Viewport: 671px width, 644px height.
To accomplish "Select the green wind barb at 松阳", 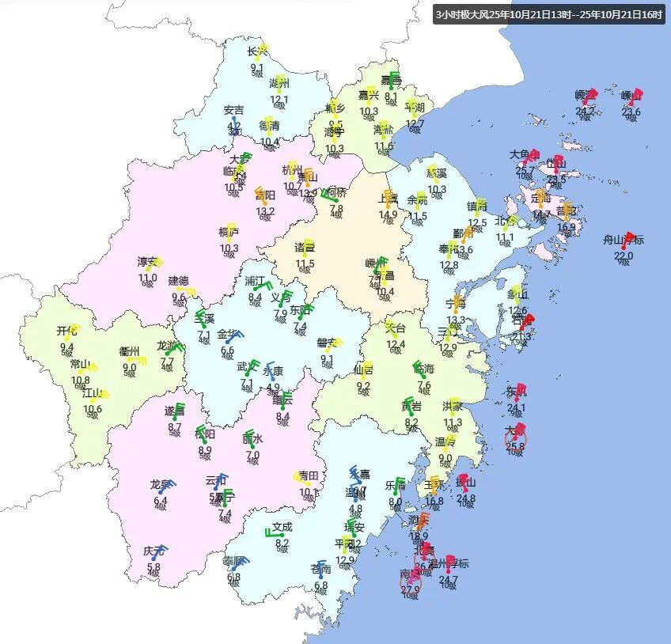I will (201, 434).
